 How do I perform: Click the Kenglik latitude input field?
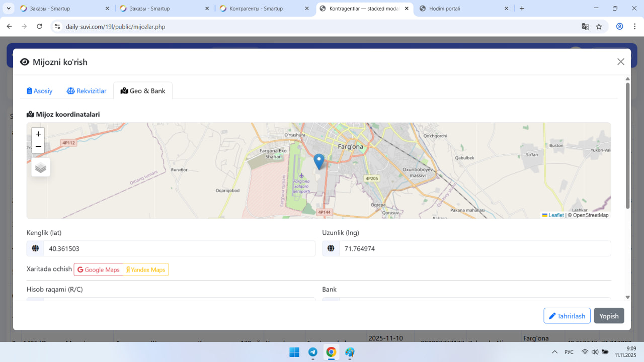click(179, 248)
